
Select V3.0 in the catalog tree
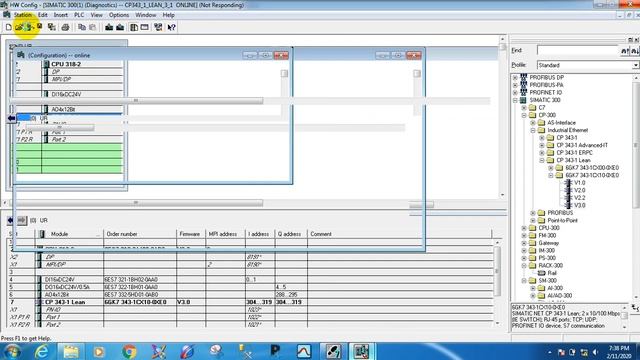point(579,206)
